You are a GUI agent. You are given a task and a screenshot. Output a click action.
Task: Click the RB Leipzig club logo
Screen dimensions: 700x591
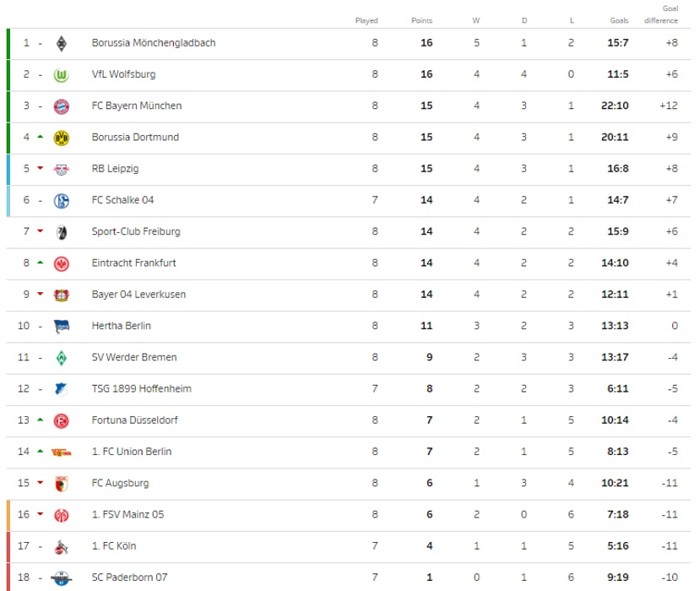click(61, 169)
